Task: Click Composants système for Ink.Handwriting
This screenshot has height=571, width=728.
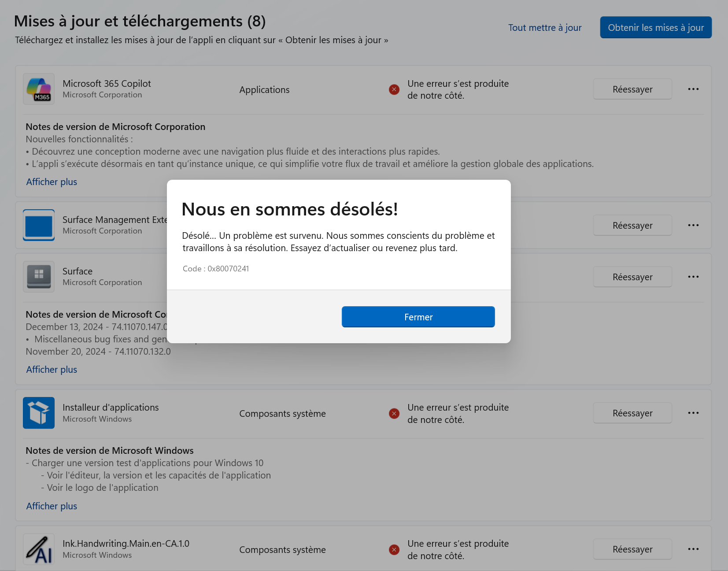Action: (282, 550)
